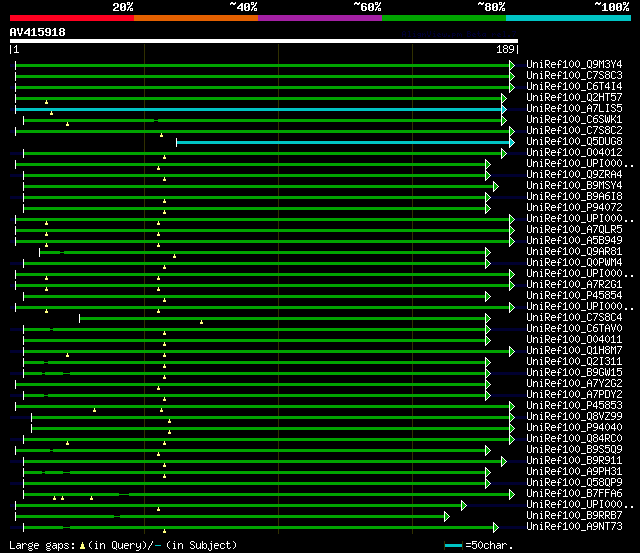Open the UniRef100_A7LIS5 entry

coord(574,109)
